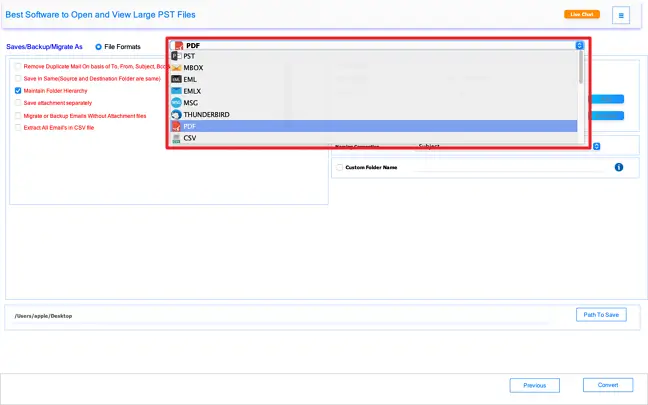Choose the MBOX envelope icon
Screen dimensions: 648x405
click(x=176, y=68)
